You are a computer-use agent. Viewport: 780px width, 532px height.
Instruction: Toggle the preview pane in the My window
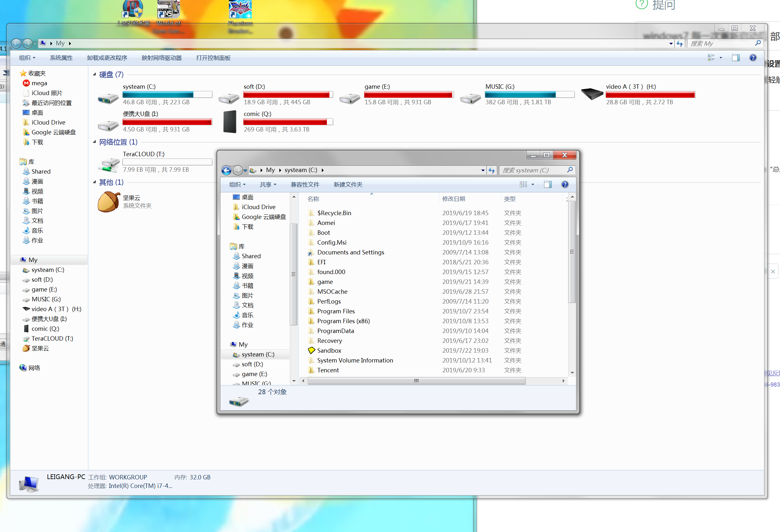[736, 58]
